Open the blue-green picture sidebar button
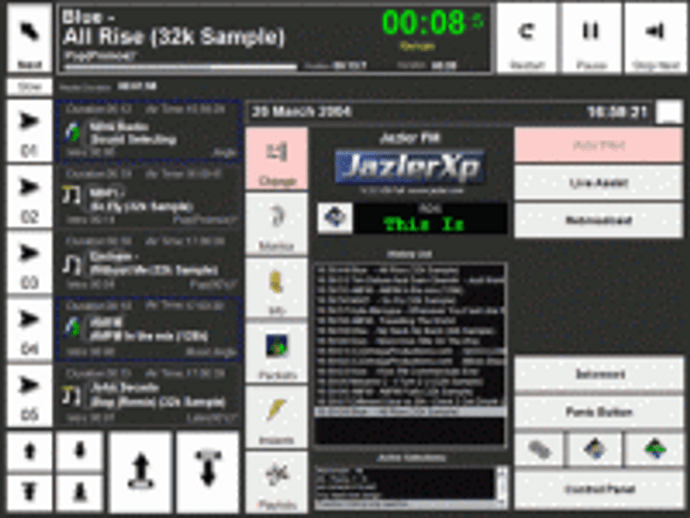This screenshot has height=518, width=690. tap(276, 353)
